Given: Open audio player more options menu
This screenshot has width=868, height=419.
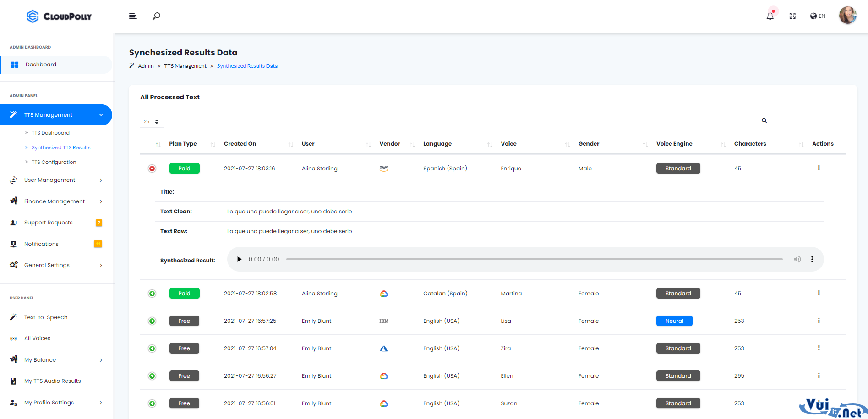Looking at the screenshot, I should coord(812,259).
